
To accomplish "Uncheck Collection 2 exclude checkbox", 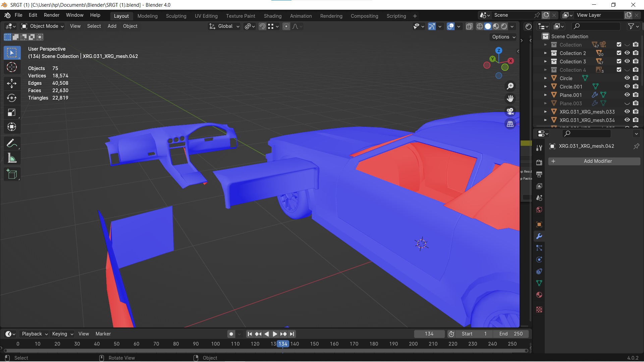I will 619,53.
